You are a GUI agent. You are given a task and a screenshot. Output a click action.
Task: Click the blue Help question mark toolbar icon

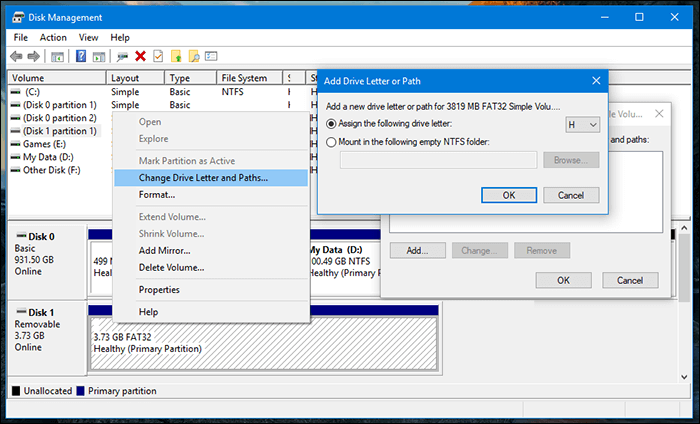pos(81,56)
